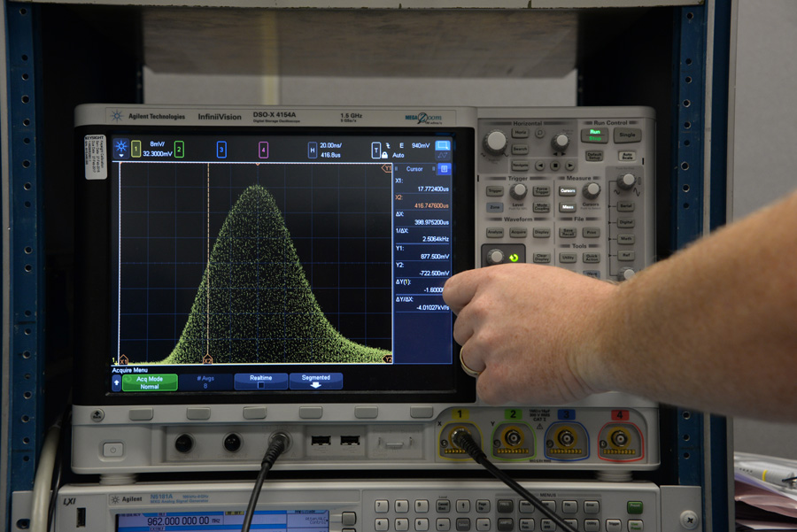Tap the X2 cursor marker on graticule

[x=207, y=360]
